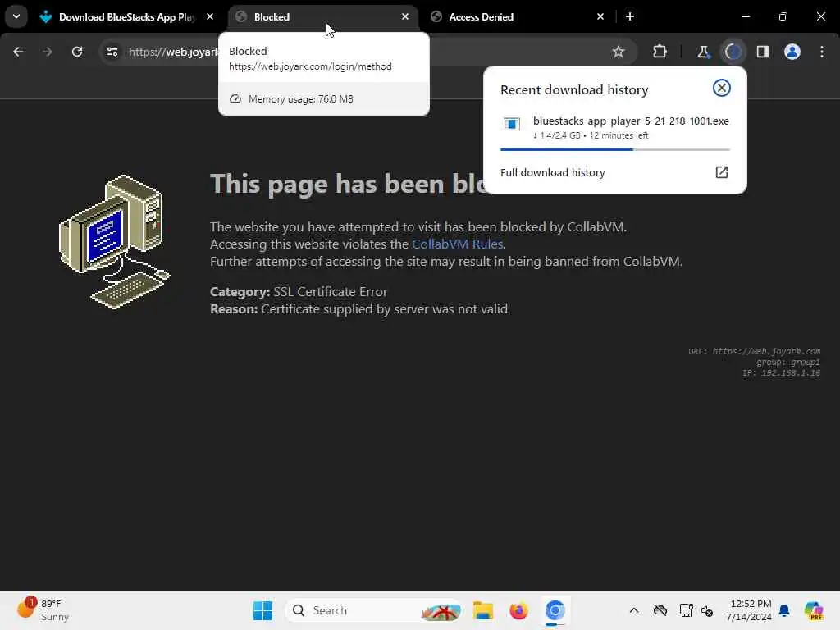View site information icon in address bar
Screen dimensions: 840x630
(x=112, y=52)
